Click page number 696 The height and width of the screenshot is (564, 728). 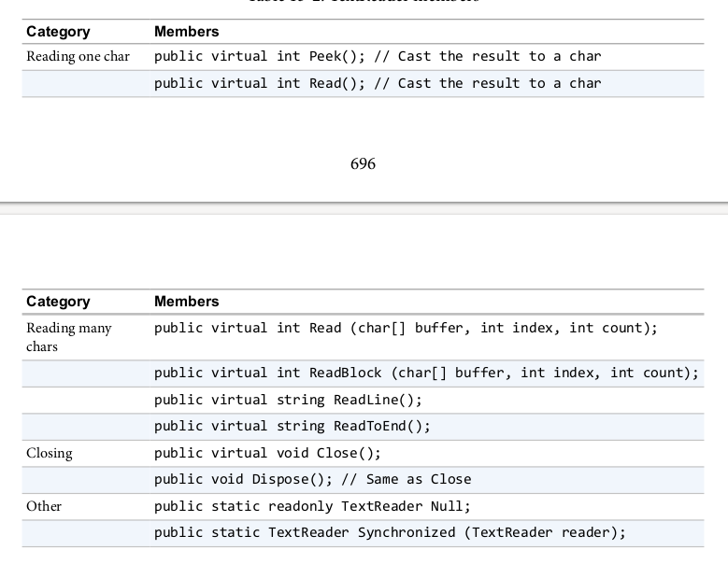(x=363, y=164)
